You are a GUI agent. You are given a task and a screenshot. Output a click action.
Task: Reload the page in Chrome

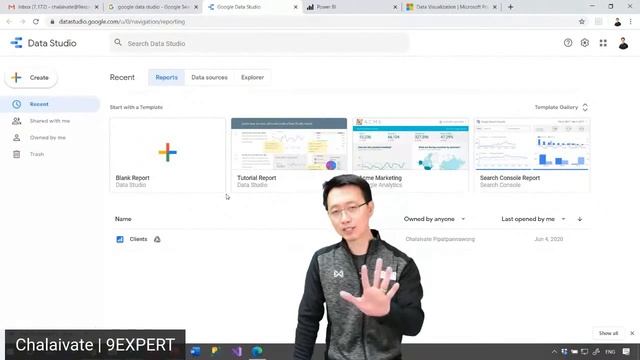point(36,22)
